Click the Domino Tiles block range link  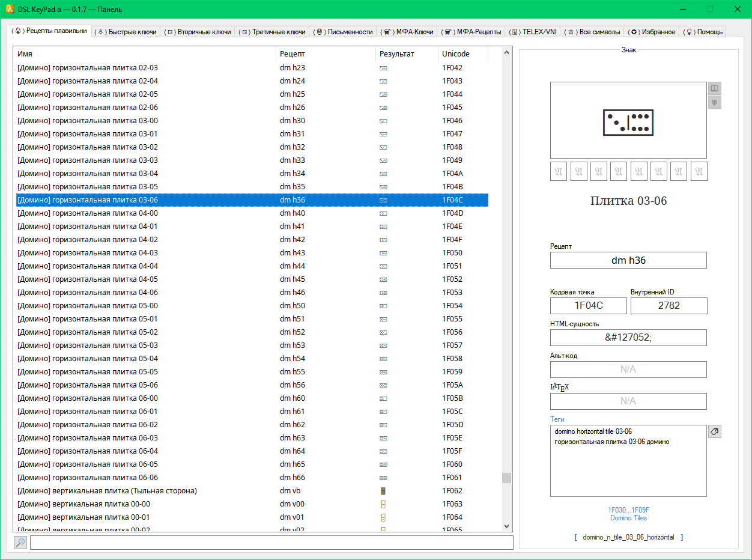[x=628, y=514]
